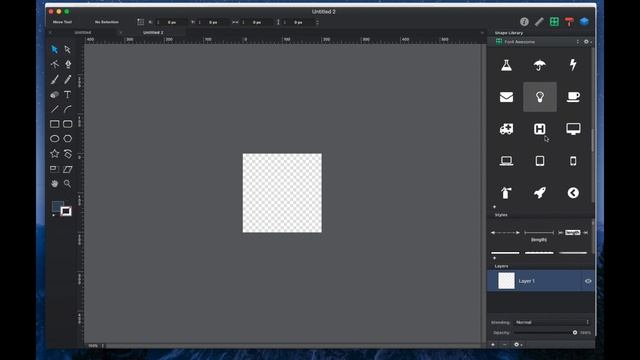Toggle visibility eye of Layer 1
This screenshot has height=360, width=640.
(x=588, y=281)
